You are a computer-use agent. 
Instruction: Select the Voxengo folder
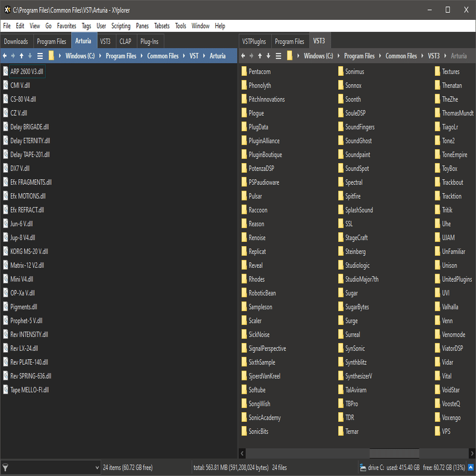tap(451, 418)
